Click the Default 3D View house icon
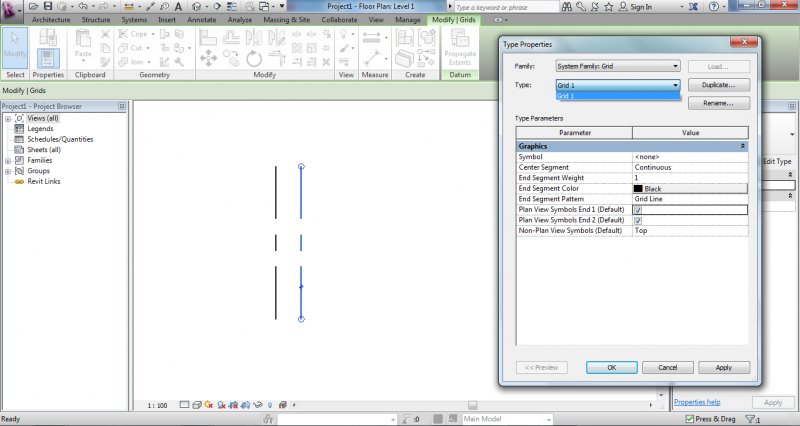 pos(196,7)
